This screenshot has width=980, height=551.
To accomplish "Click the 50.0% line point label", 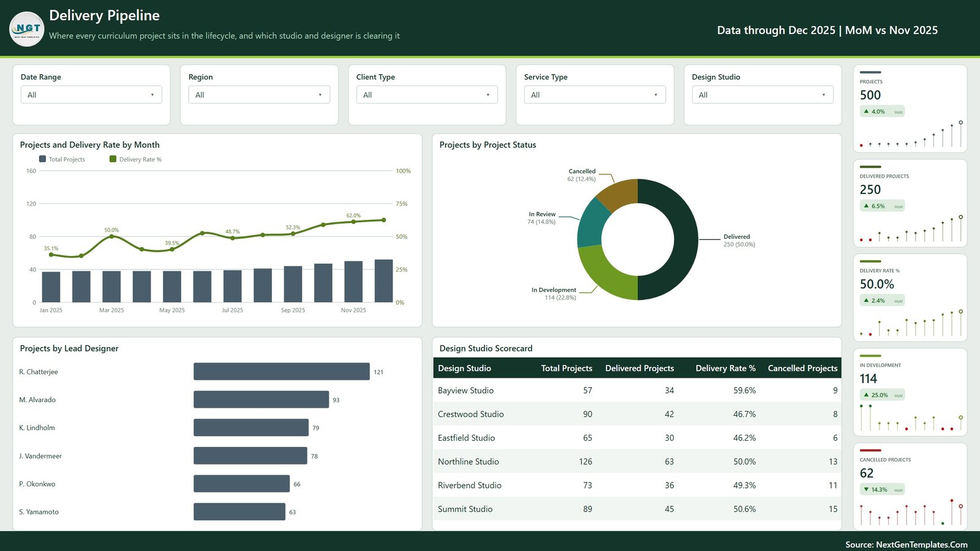I will coord(111,230).
